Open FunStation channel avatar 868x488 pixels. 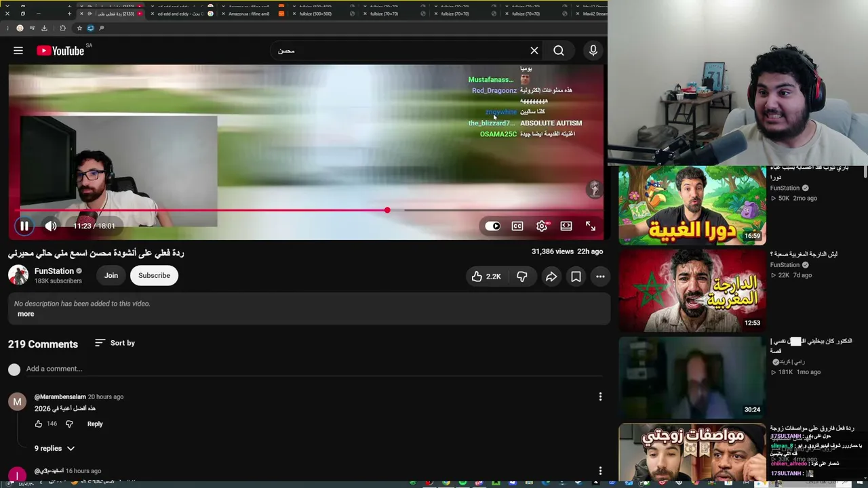pyautogui.click(x=18, y=275)
